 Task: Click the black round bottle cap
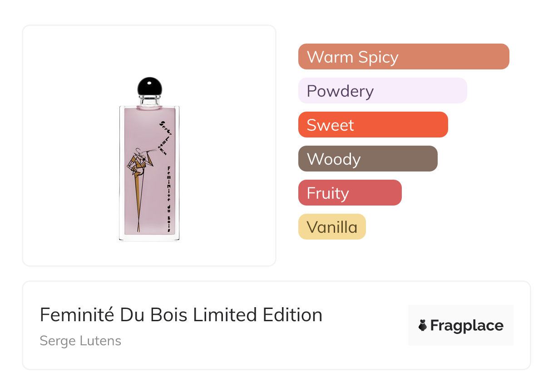pos(149,87)
